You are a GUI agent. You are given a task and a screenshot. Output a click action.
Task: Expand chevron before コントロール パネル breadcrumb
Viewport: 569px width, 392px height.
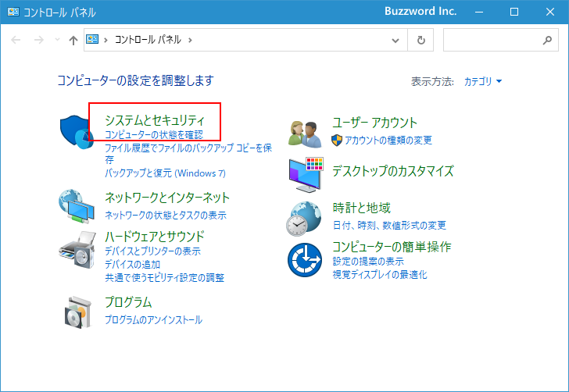click(106, 40)
